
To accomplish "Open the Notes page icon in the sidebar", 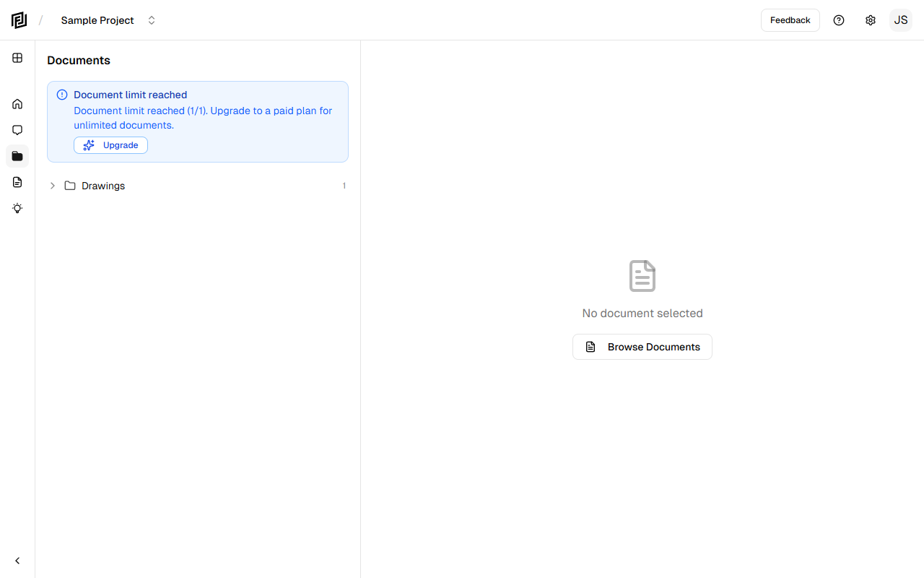I will coord(17,182).
